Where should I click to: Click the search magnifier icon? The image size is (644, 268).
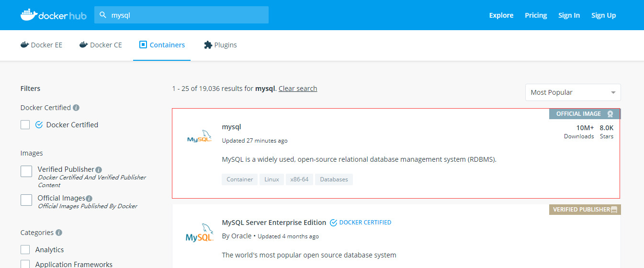[x=102, y=15]
